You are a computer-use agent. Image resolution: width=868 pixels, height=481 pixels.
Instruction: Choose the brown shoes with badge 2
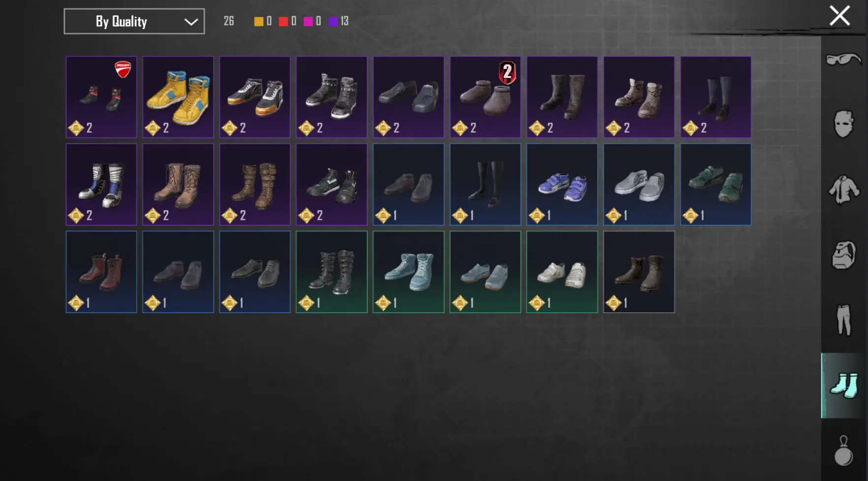click(x=485, y=97)
